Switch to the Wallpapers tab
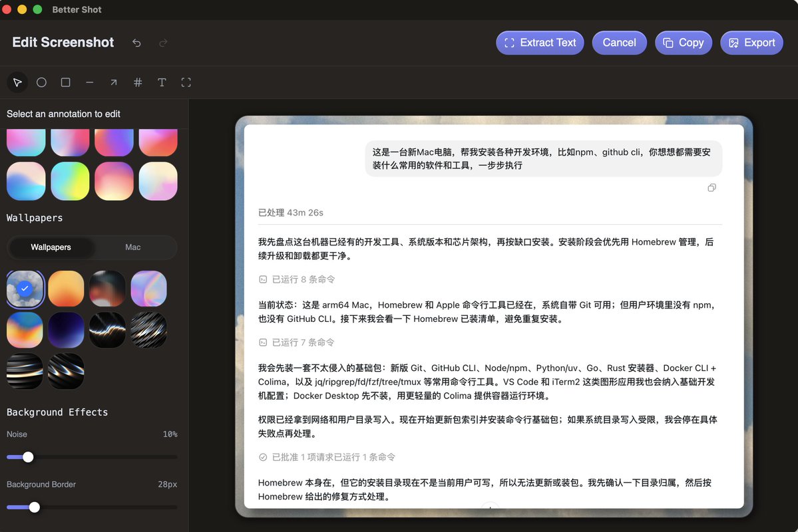The image size is (798, 532). [x=51, y=247]
